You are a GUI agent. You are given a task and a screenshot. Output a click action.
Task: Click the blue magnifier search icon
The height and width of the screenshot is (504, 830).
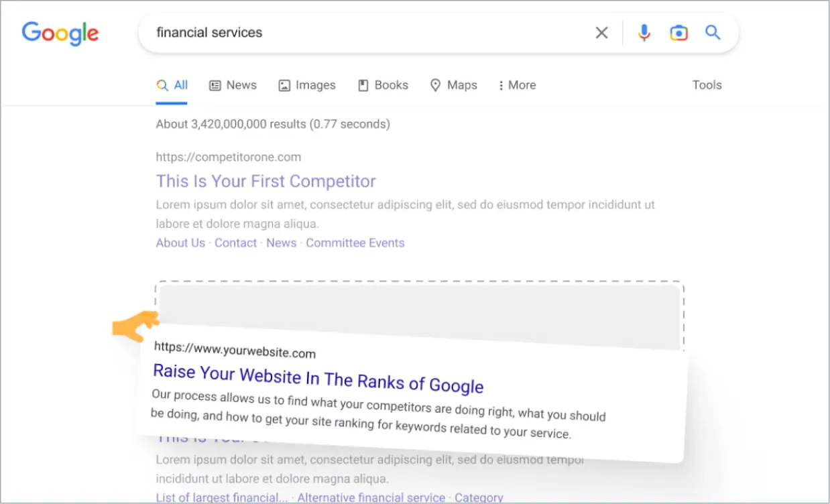713,32
